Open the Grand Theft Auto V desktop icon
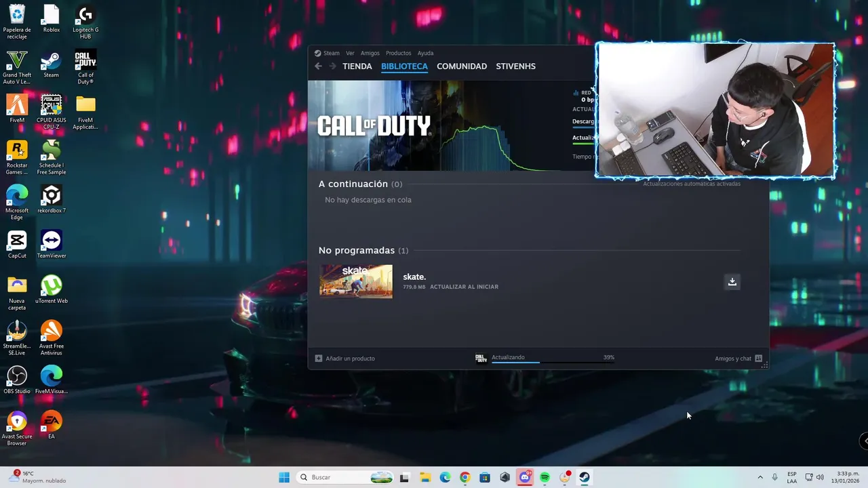 (17, 67)
